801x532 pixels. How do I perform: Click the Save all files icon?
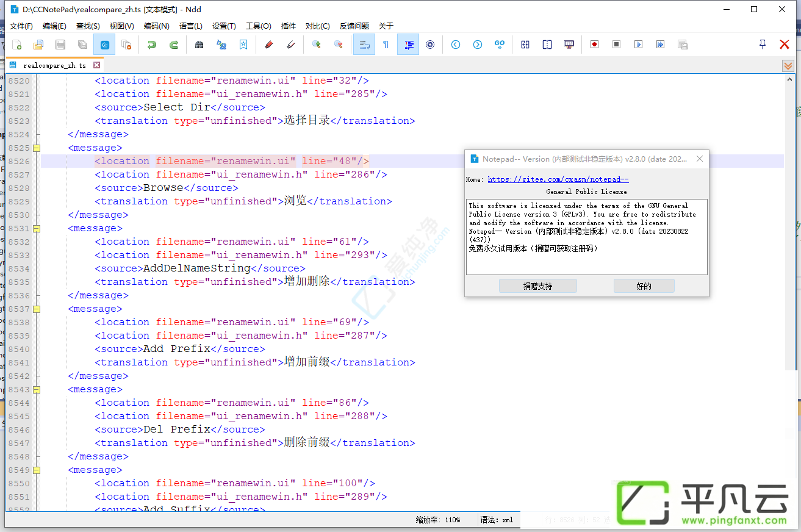pos(82,45)
